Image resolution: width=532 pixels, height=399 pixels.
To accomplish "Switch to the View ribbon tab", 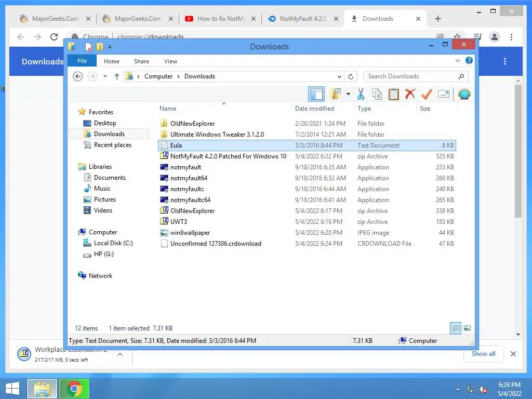I will point(170,61).
